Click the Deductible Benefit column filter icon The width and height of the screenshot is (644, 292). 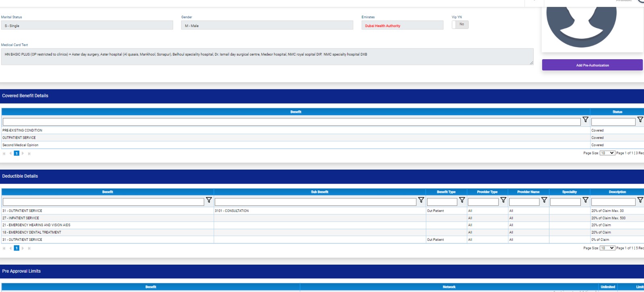tap(209, 200)
